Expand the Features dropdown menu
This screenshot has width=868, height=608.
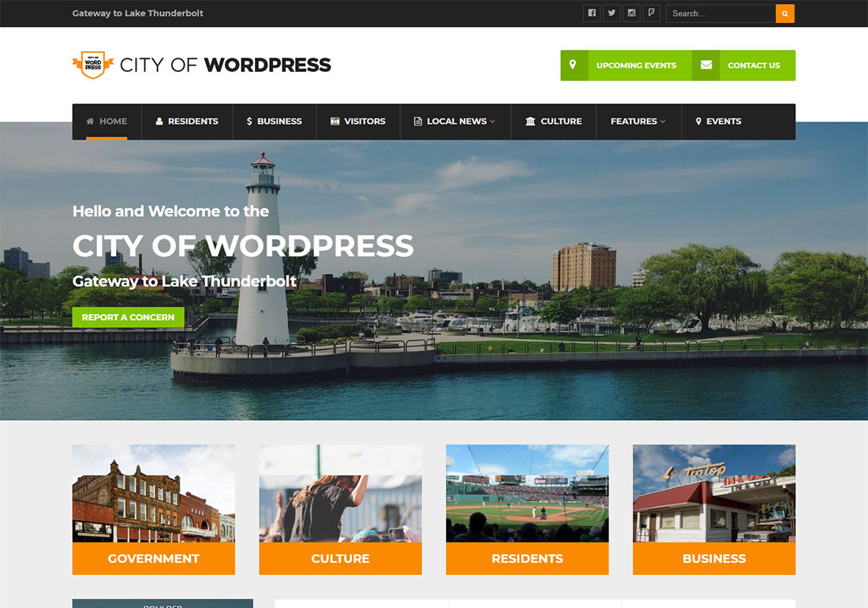(638, 122)
